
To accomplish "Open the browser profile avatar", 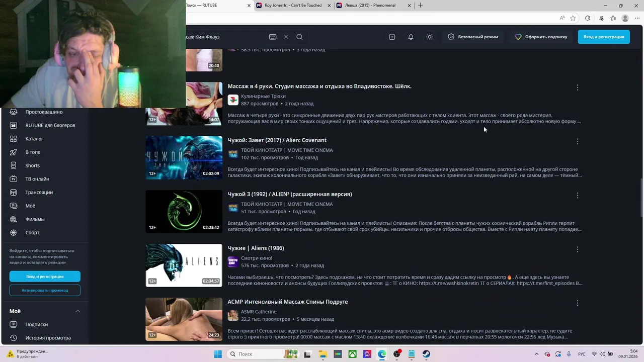I will [625, 18].
